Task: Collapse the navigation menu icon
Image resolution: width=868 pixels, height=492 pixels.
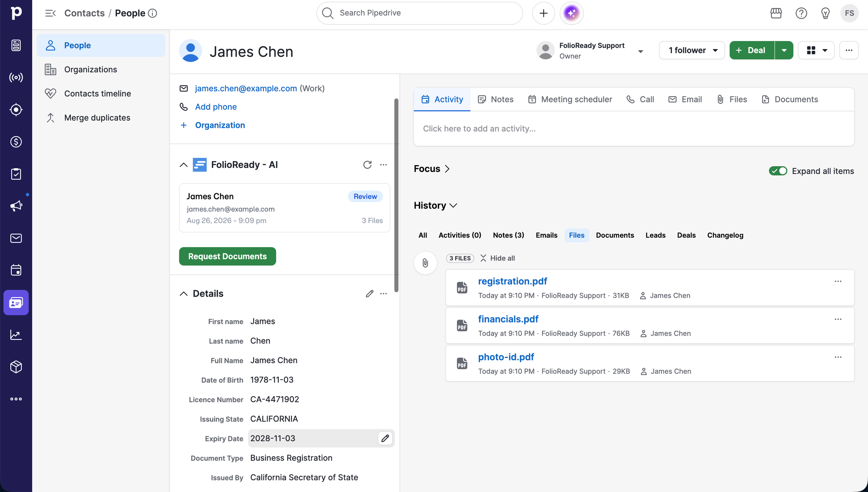Action: (50, 13)
